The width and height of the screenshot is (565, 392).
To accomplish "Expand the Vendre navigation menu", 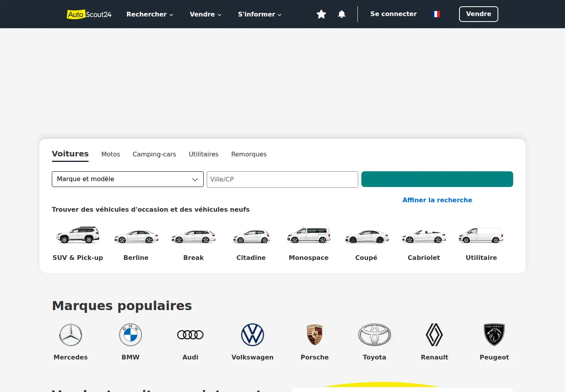I will pos(206,14).
